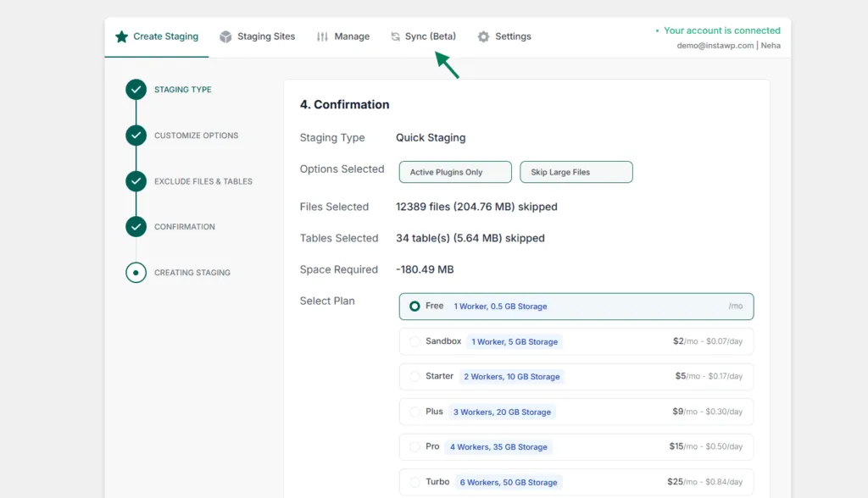Click the '34 table(s) (5.64 MB) skipped' text
The image size is (868, 498).
470,239
